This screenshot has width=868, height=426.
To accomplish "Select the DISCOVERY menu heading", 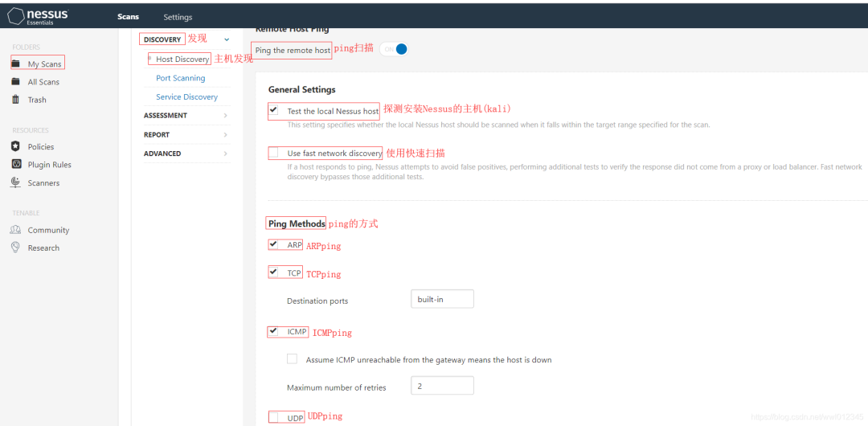I will (x=162, y=39).
